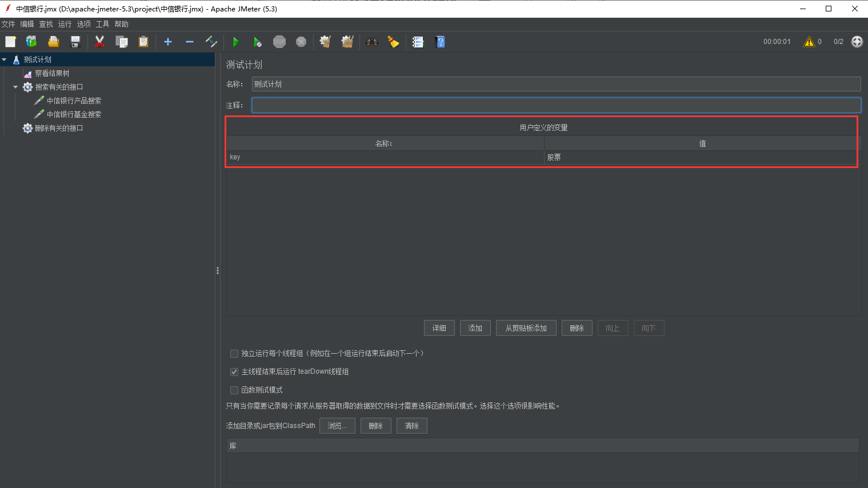
Task: Click the Clear results broom icon
Action: tap(325, 42)
